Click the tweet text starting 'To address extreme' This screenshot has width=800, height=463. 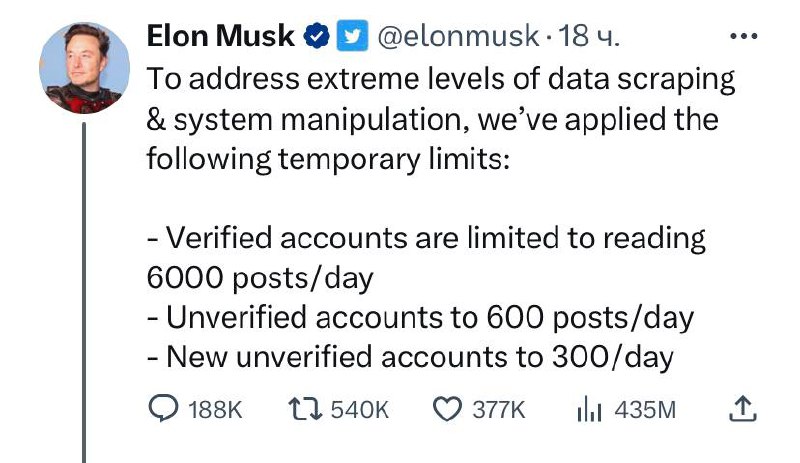click(x=441, y=119)
